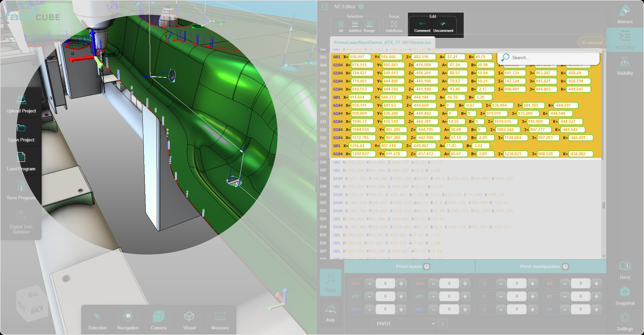Select All lines in Selection group
Viewport: 644px width, 335px height.
[x=341, y=27]
